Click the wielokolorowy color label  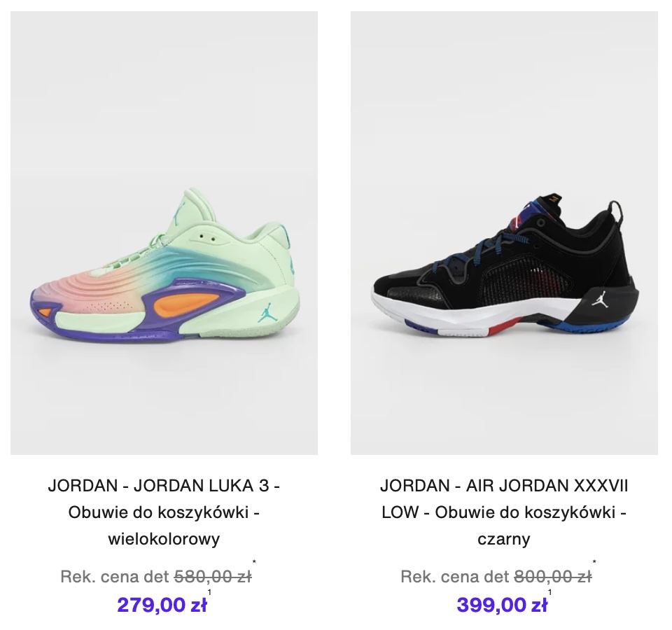[164, 539]
